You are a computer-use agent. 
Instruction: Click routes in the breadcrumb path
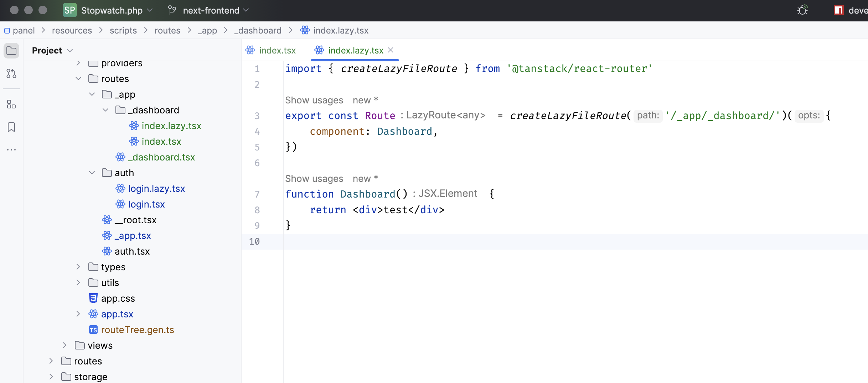pyautogui.click(x=167, y=30)
